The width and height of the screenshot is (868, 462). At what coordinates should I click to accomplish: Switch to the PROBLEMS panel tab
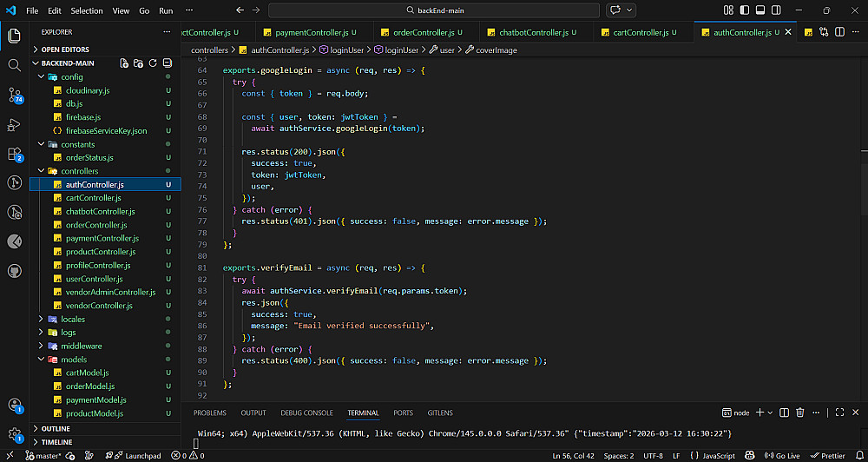[209, 412]
